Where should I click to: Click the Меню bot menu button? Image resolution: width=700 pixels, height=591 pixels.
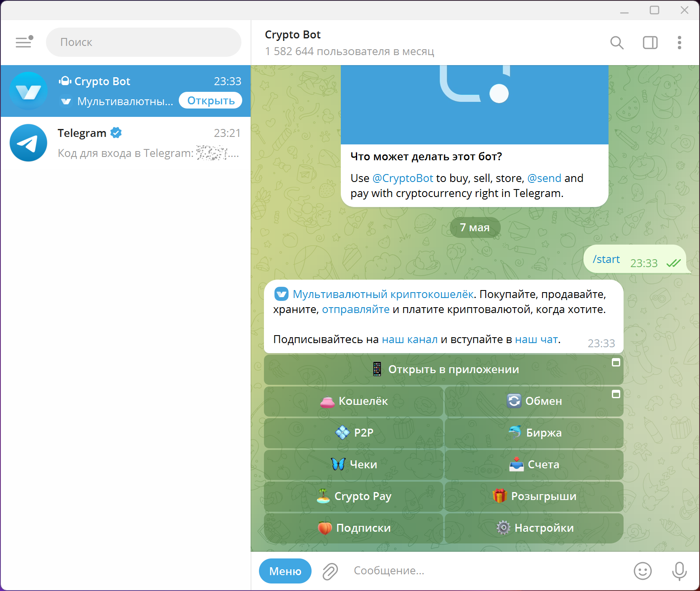(x=285, y=571)
